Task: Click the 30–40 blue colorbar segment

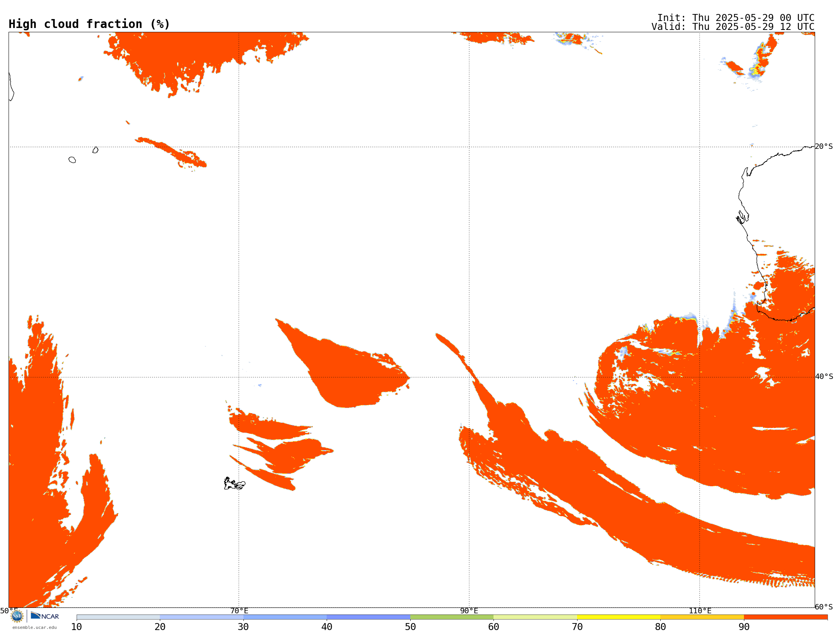Action: click(x=285, y=617)
